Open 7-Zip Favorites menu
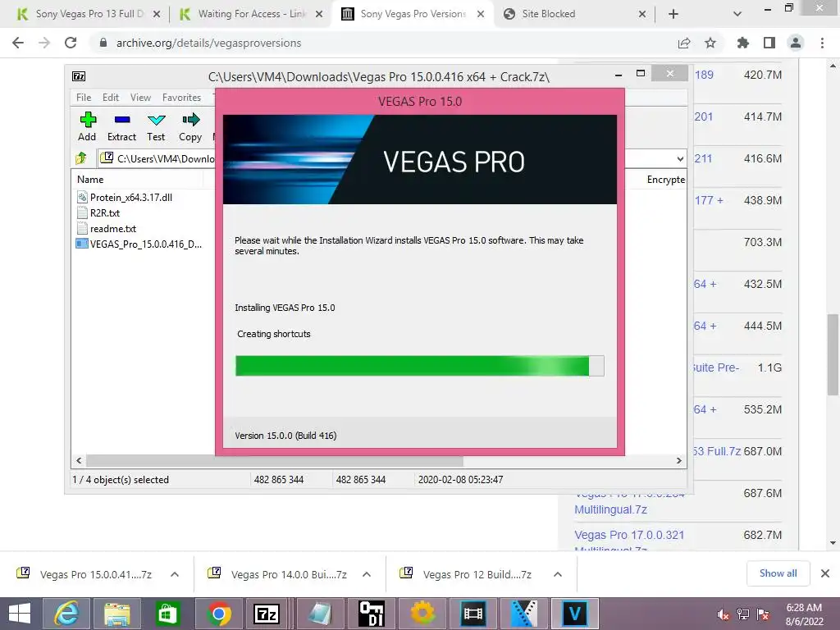This screenshot has height=630, width=840. pos(181,98)
